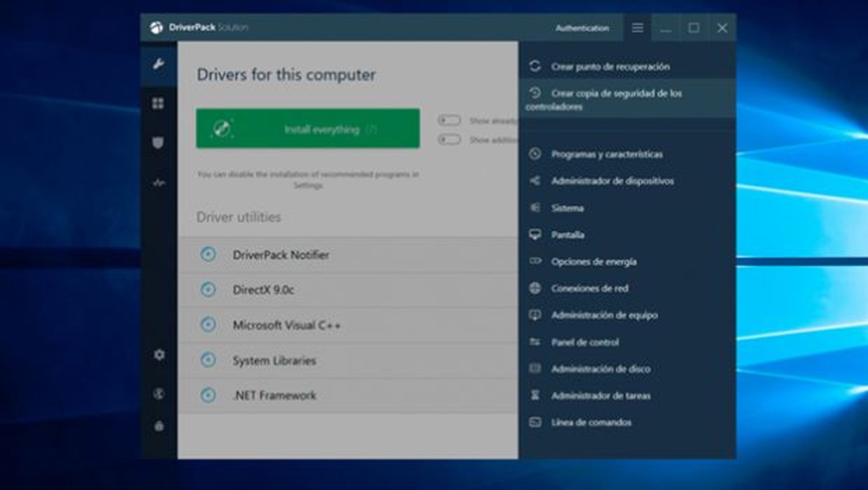The image size is (868, 490).
Task: Open the hamburger menu icon
Action: (637, 28)
